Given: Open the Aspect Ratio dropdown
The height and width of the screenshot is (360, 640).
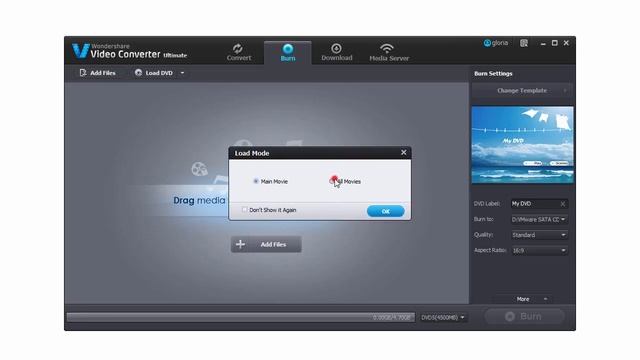Looking at the screenshot, I should tap(539, 250).
